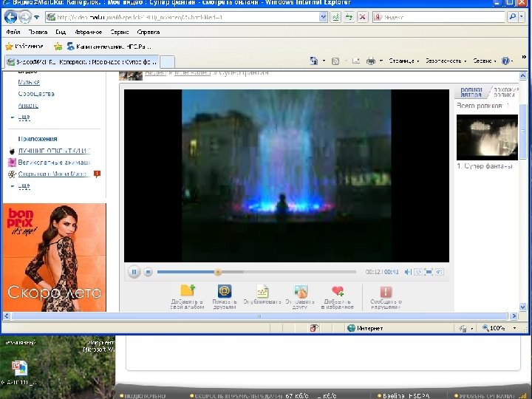
Task: Open a new blank tab
Action: (x=167, y=62)
